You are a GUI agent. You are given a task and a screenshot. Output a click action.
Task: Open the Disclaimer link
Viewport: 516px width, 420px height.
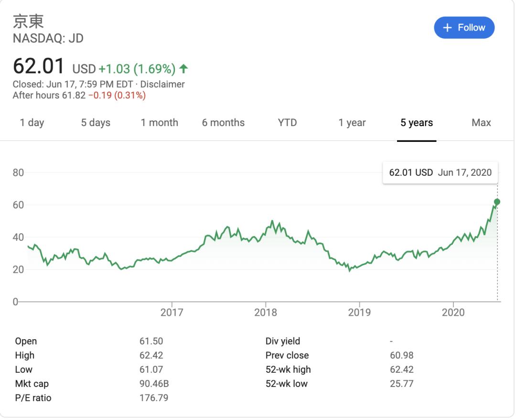tap(162, 85)
